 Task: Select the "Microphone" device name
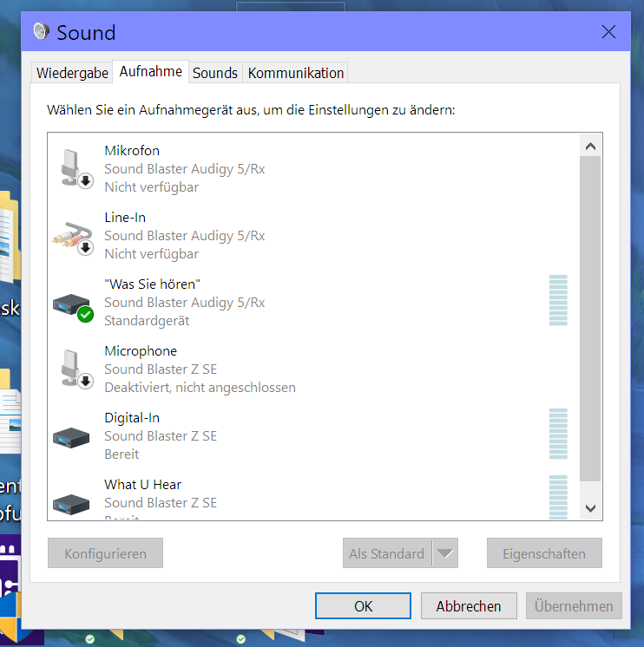(x=141, y=351)
